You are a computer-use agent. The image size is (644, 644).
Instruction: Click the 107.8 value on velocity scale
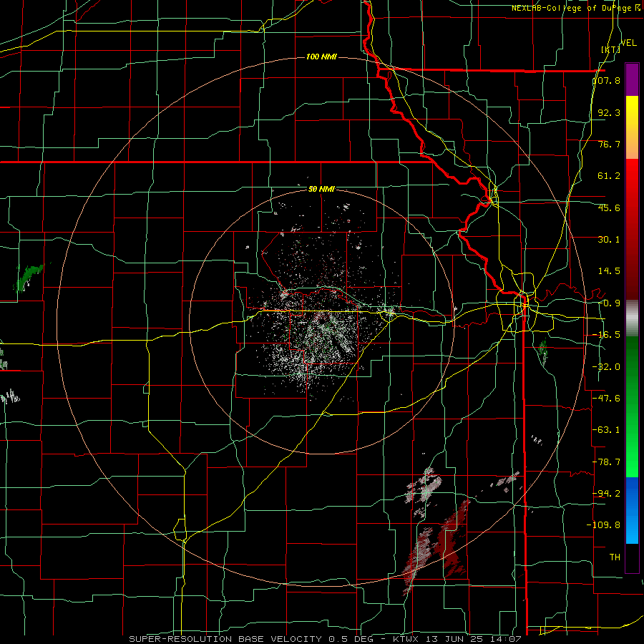[x=606, y=80]
